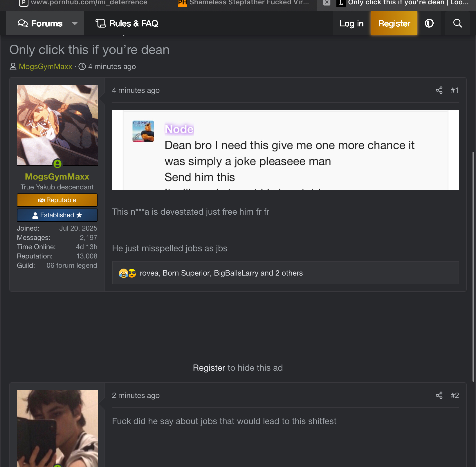Click the laughing reaction emoji on post #1

pos(123,273)
